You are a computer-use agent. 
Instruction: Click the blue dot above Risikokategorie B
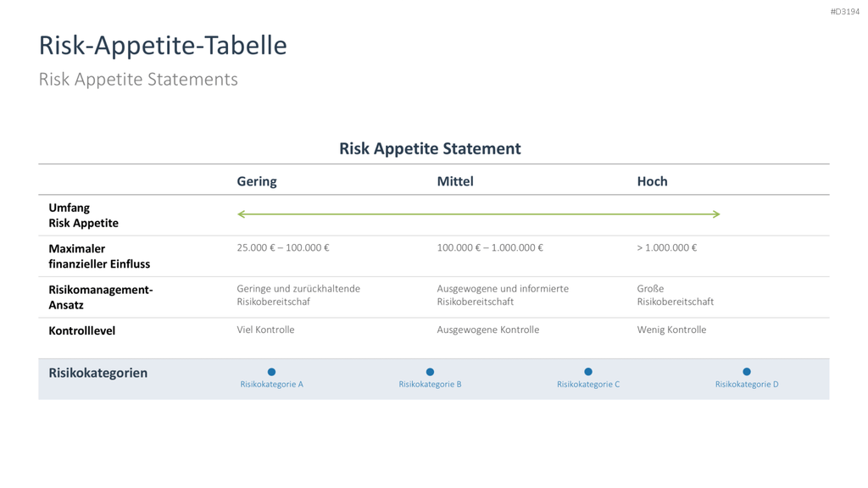430,372
